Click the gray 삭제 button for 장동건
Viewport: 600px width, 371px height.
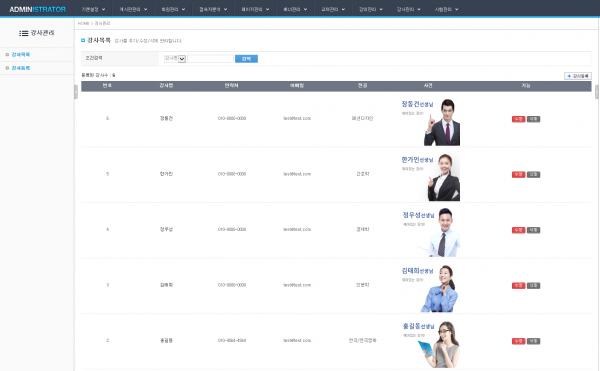(533, 119)
